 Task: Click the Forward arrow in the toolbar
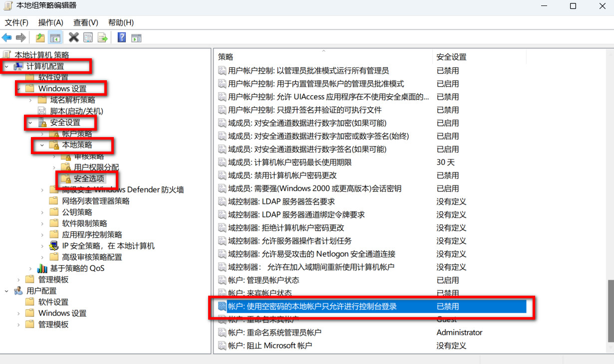[21, 37]
